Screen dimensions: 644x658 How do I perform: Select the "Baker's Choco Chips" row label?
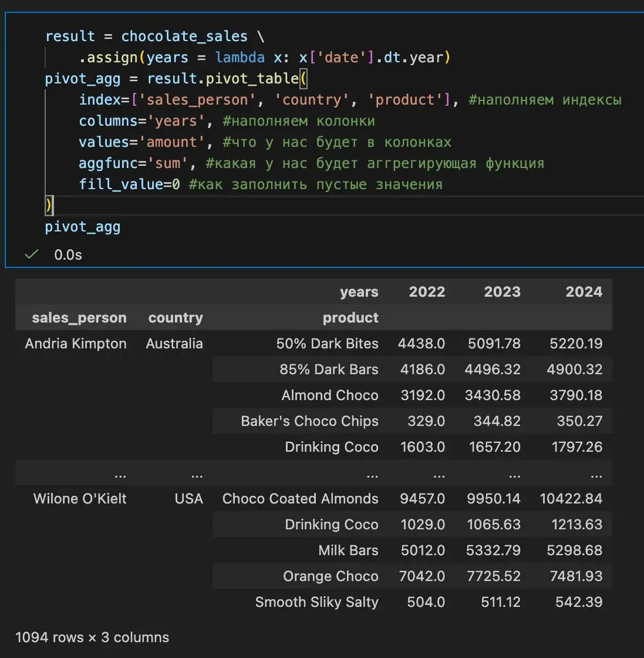pos(309,421)
